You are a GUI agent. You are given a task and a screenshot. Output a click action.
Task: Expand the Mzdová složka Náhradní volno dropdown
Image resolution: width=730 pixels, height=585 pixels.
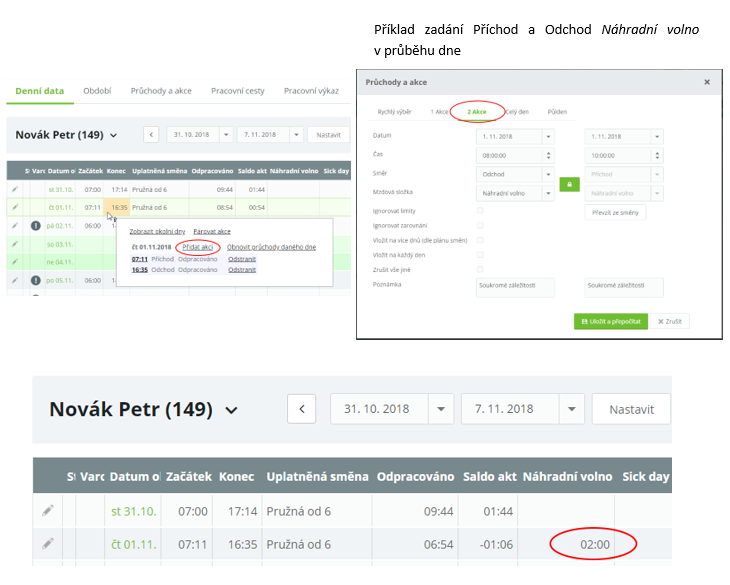coord(547,192)
